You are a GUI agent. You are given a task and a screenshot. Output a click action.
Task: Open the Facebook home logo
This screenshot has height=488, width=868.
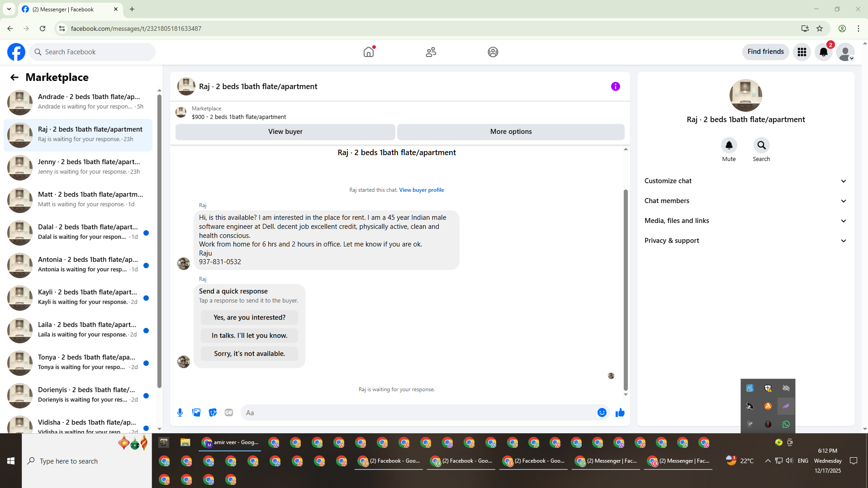16,52
